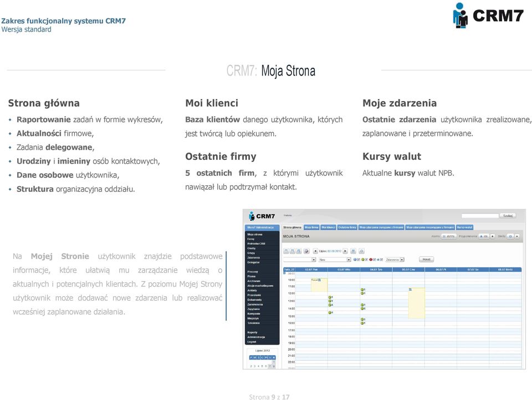Click the user header above the sidebar menu

(262, 227)
